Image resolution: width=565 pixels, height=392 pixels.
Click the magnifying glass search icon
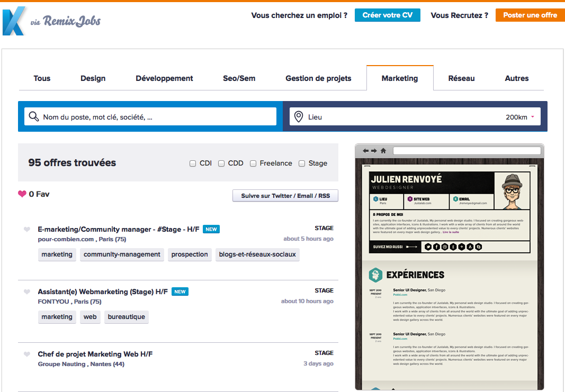(x=34, y=117)
